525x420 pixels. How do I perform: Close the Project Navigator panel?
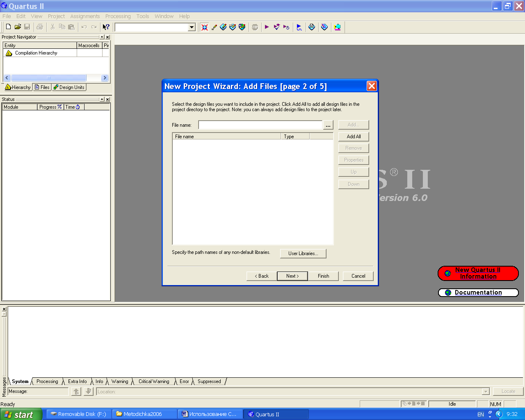(107, 37)
